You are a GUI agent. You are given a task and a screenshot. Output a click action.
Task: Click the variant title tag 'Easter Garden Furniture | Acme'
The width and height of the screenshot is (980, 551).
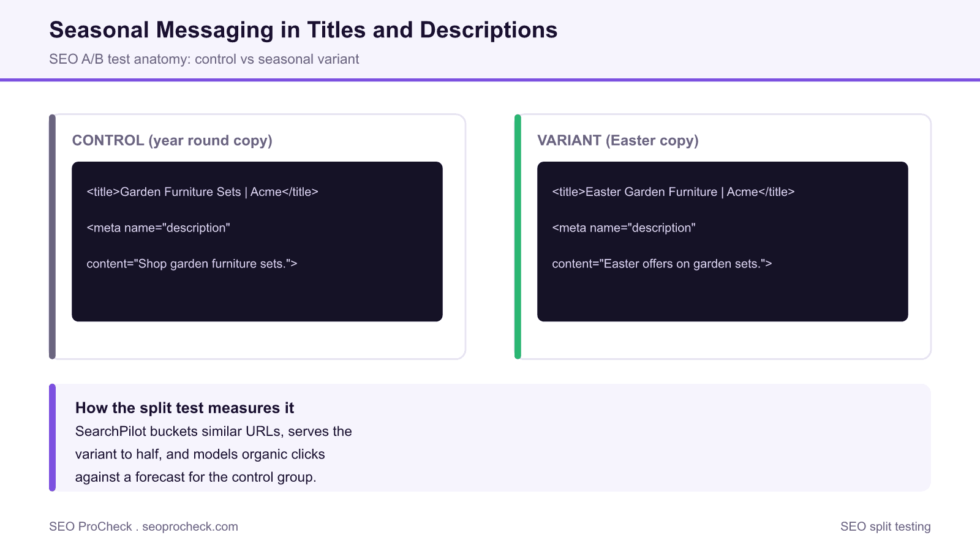tap(673, 192)
